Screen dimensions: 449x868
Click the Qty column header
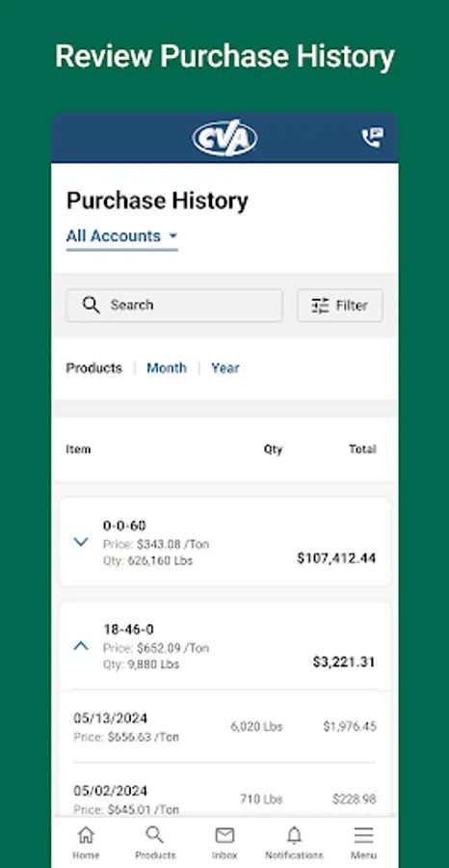pos(274,449)
